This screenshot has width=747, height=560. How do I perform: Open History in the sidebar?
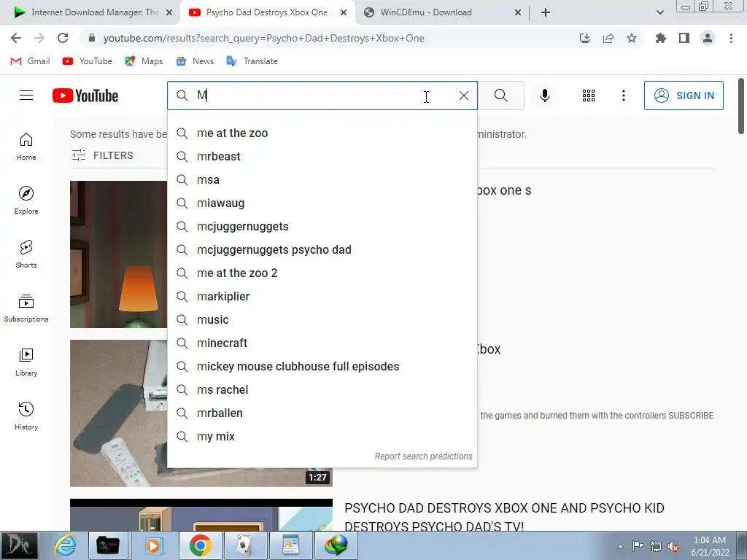pos(26,416)
